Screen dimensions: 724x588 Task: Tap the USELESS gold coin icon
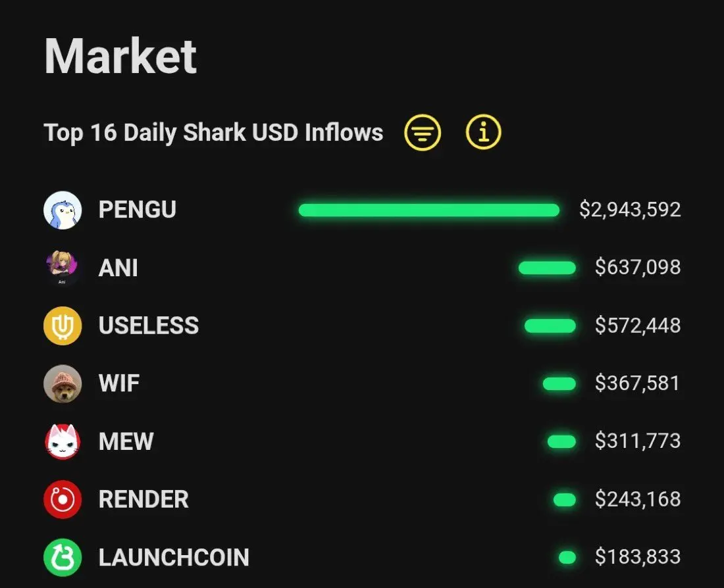coord(63,326)
